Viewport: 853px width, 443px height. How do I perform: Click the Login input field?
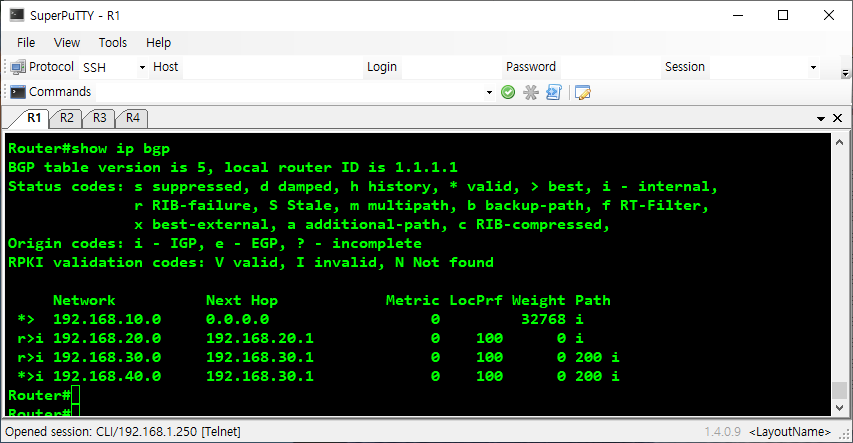click(x=450, y=67)
